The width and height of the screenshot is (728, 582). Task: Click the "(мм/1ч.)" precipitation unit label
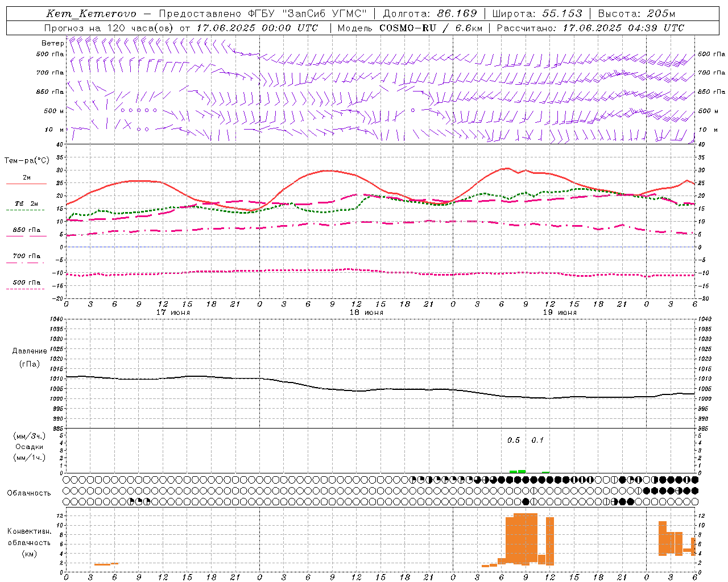point(30,458)
